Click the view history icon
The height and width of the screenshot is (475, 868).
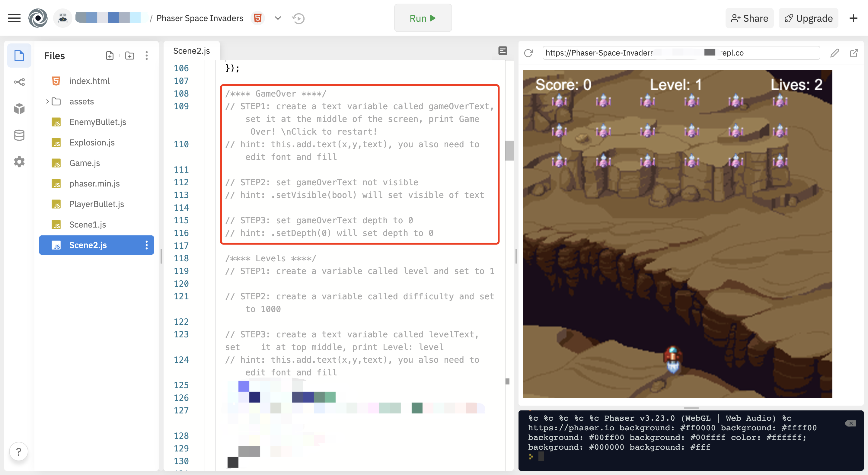(x=298, y=18)
